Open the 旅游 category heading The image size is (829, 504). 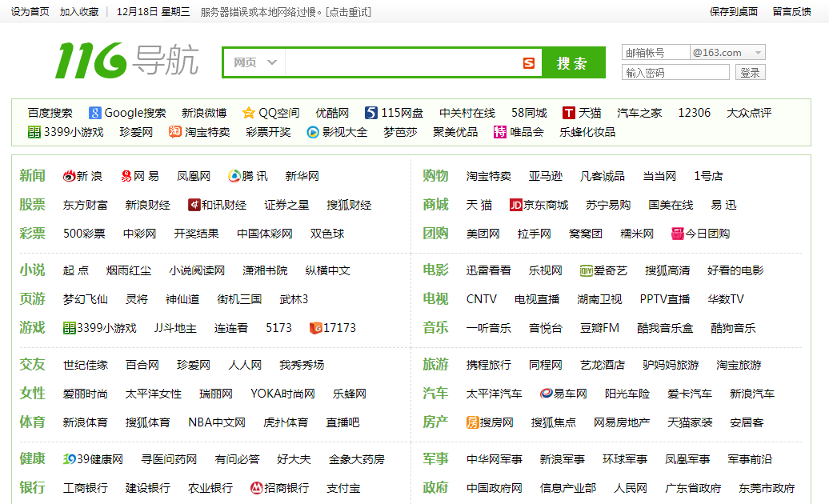[435, 365]
